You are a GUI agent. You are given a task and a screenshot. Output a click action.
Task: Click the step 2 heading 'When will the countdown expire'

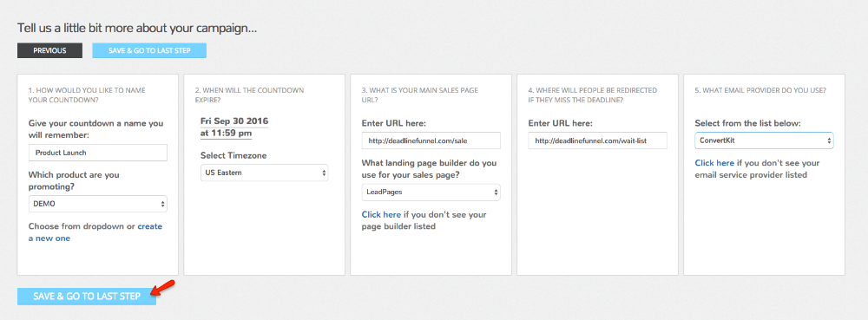[249, 95]
